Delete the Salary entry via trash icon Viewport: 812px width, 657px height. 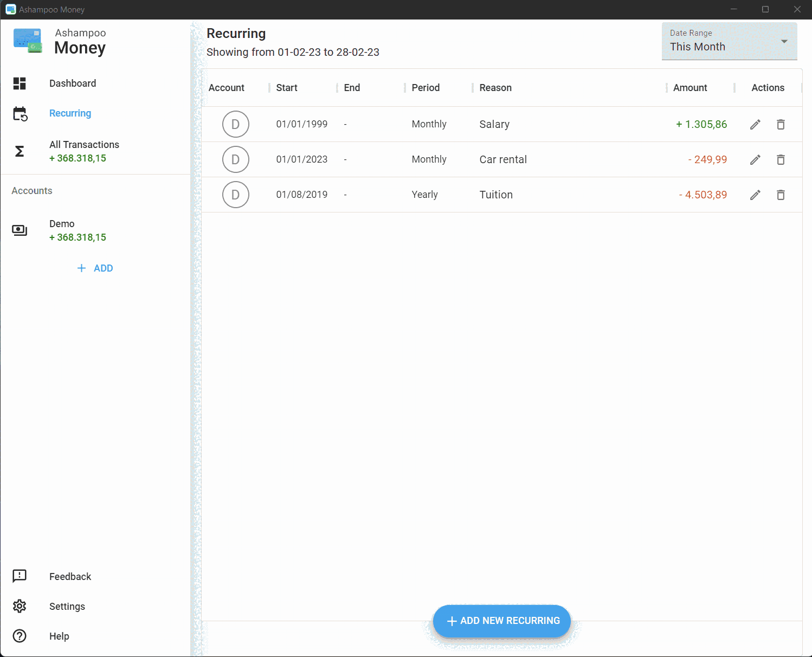coord(781,124)
